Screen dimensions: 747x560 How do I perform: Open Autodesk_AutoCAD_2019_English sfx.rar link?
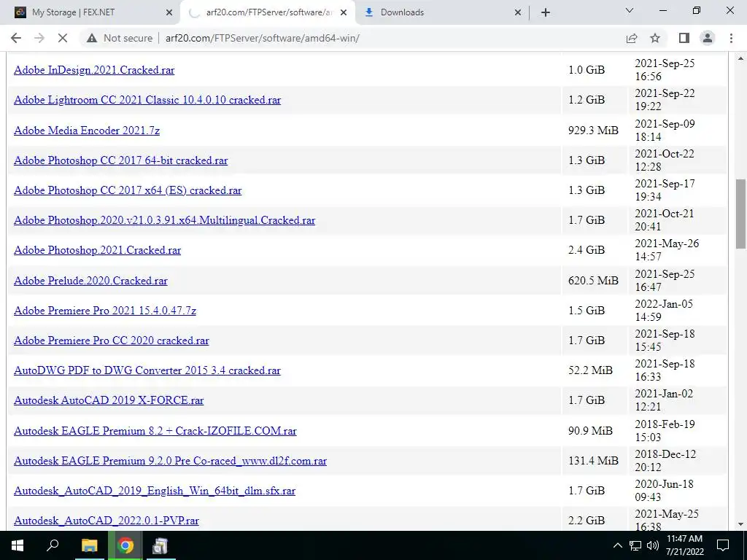(155, 491)
